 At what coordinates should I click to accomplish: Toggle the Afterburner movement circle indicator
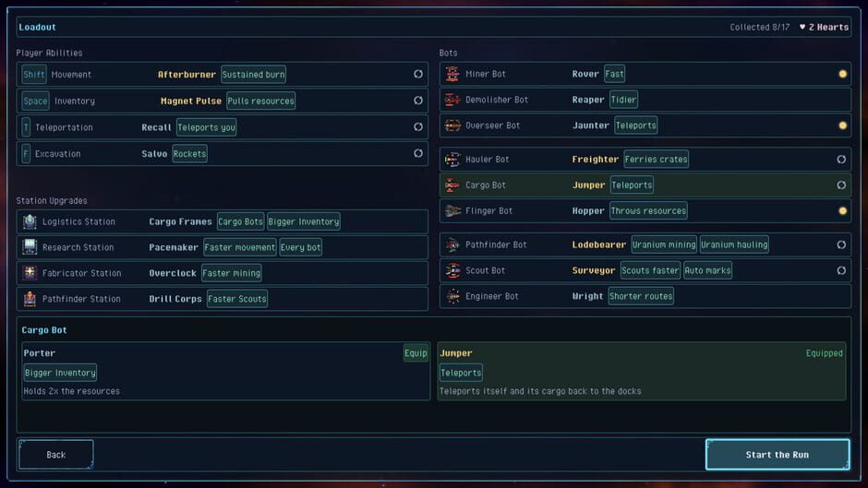coord(418,74)
